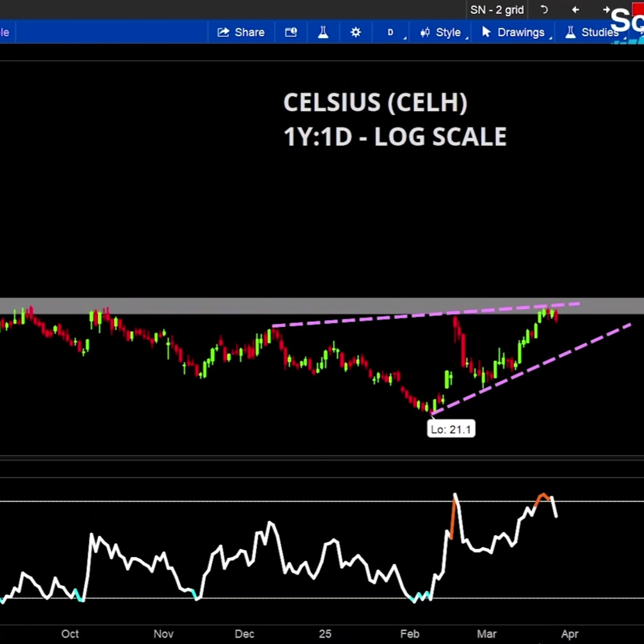Screen dimensions: 644x644
Task: Click the curved reset arrow icon
Action: click(x=544, y=10)
